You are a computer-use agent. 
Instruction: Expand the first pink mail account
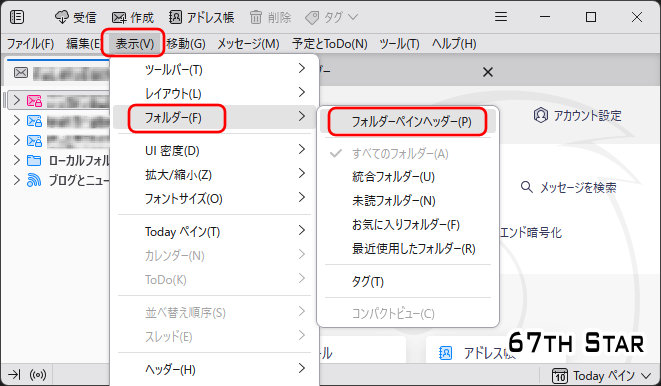(x=16, y=100)
